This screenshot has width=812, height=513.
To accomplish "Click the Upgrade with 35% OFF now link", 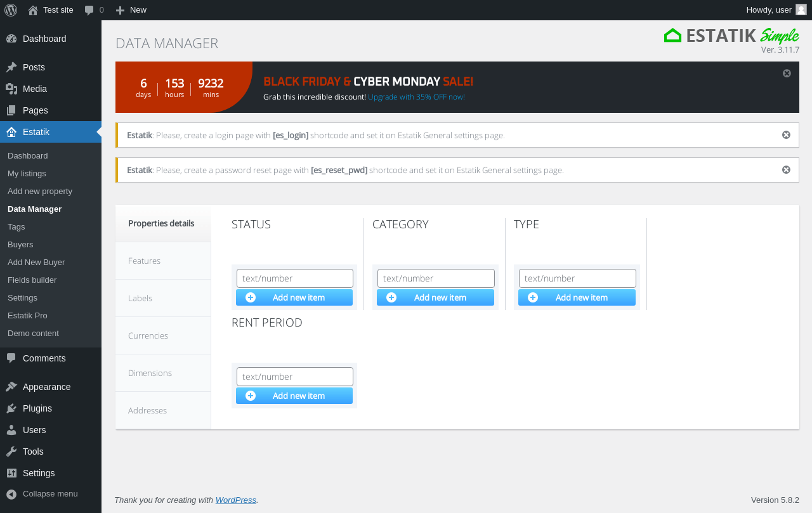I will click(x=416, y=97).
